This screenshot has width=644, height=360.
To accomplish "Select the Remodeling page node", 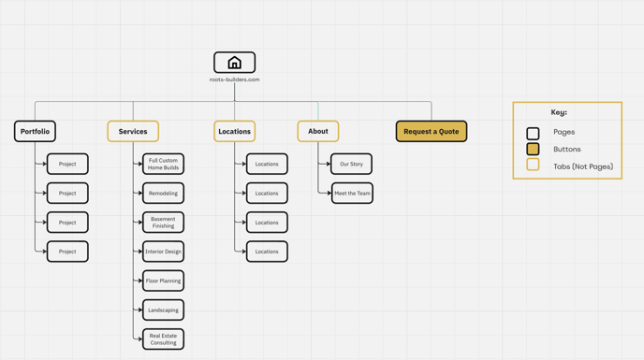I will pyautogui.click(x=163, y=193).
